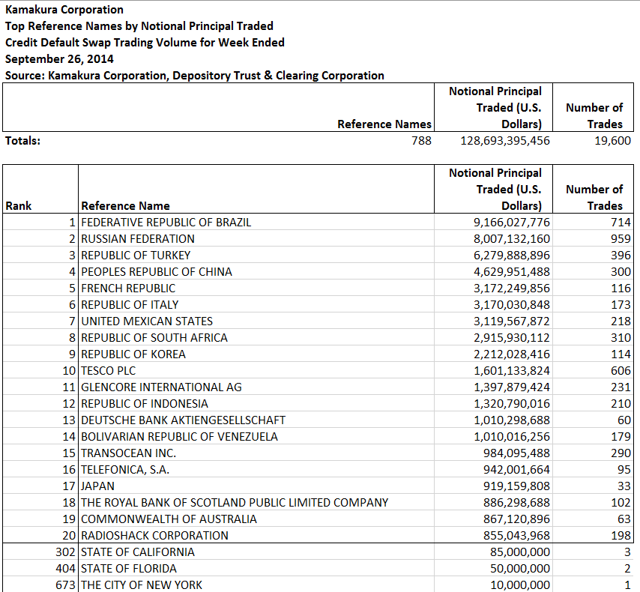Click the 'Totals:' label cell
Viewport: 640px width, 592px height.
(23, 141)
